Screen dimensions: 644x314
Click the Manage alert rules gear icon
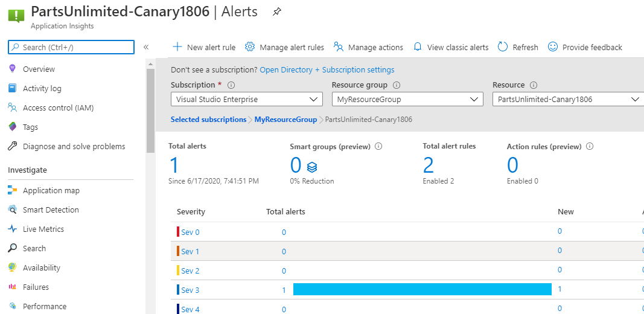coord(250,47)
